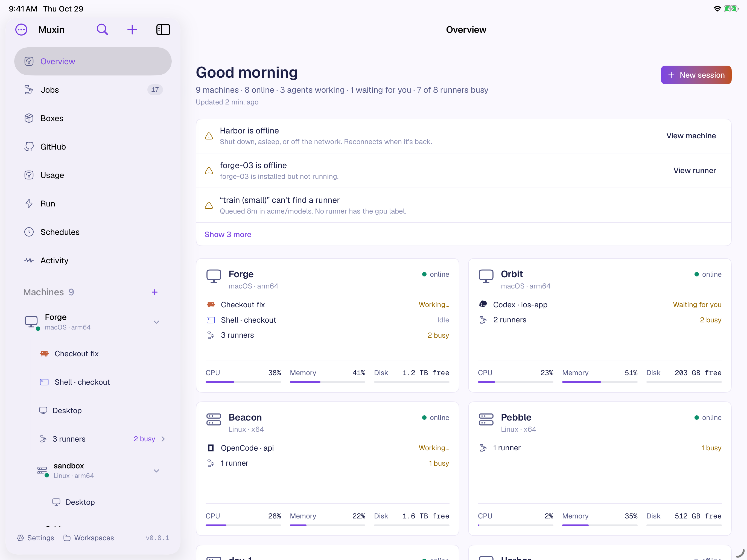Image resolution: width=747 pixels, height=560 pixels.
Task: Open Workspaces at sidebar bottom
Action: click(x=89, y=538)
